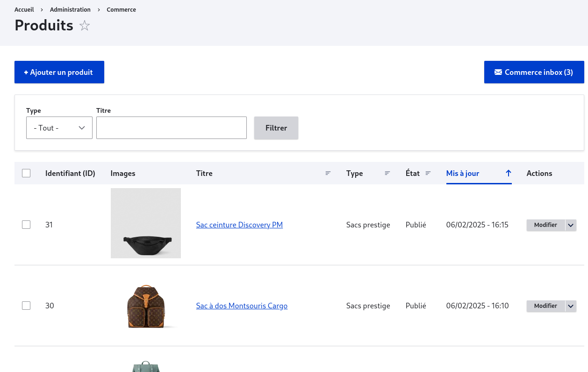
Task: Open the Type filter dropdown
Action: (59, 128)
